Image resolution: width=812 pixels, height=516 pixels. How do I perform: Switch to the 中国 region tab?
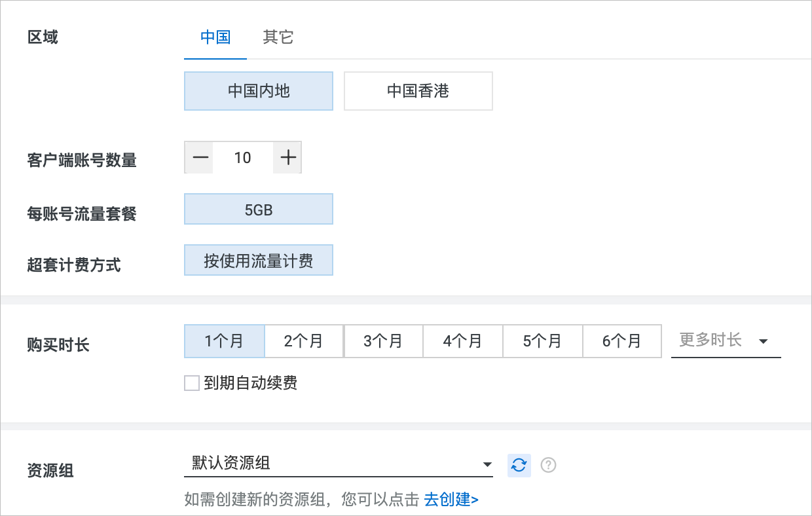215,37
